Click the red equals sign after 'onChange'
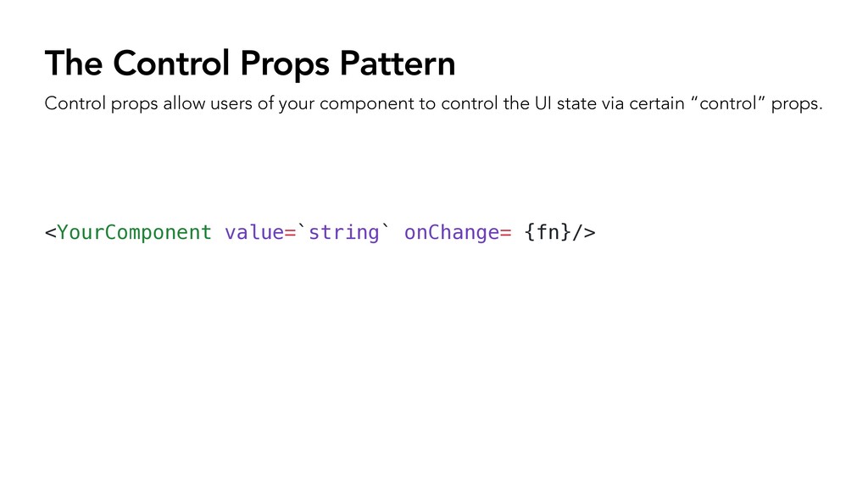 (505, 233)
